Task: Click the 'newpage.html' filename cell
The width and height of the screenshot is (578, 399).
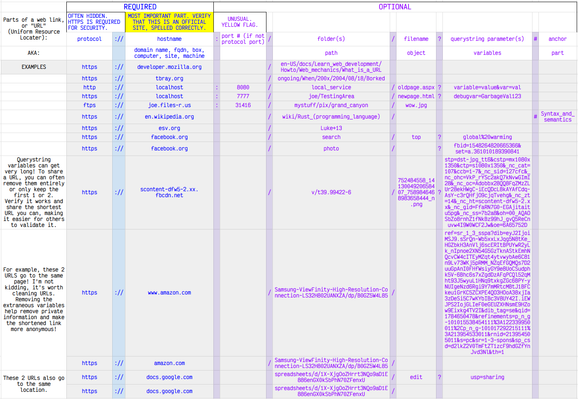Action: (416, 96)
